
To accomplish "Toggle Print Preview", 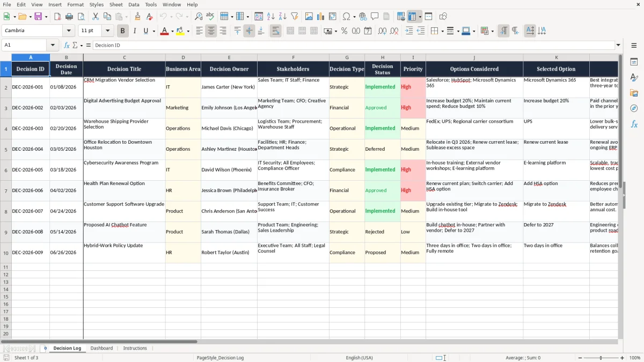I will 80,17.
